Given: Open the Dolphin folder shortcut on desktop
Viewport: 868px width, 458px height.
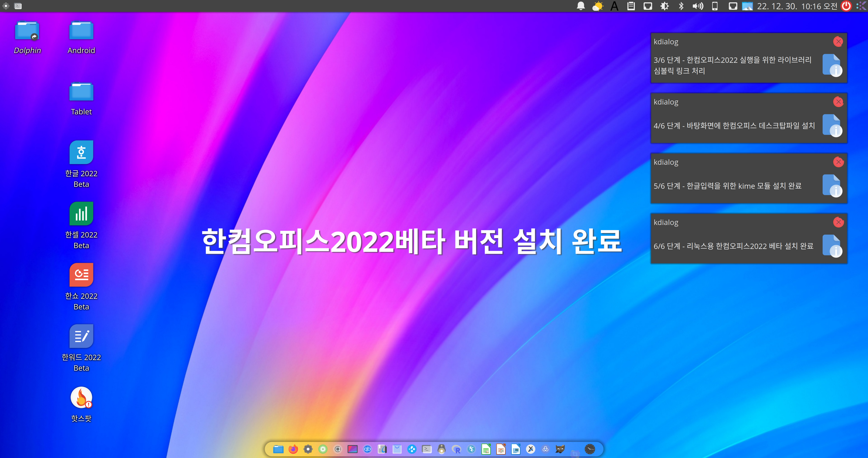Looking at the screenshot, I should tap(27, 31).
